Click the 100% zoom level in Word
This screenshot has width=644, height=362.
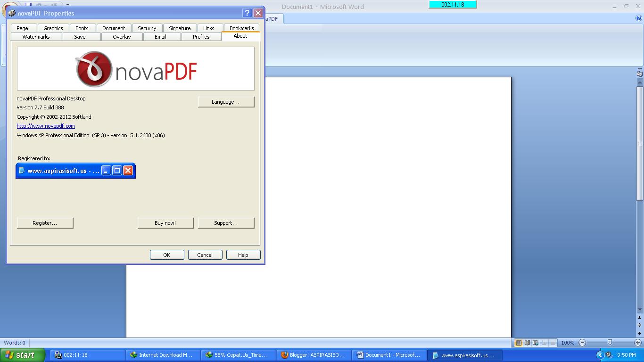click(568, 343)
